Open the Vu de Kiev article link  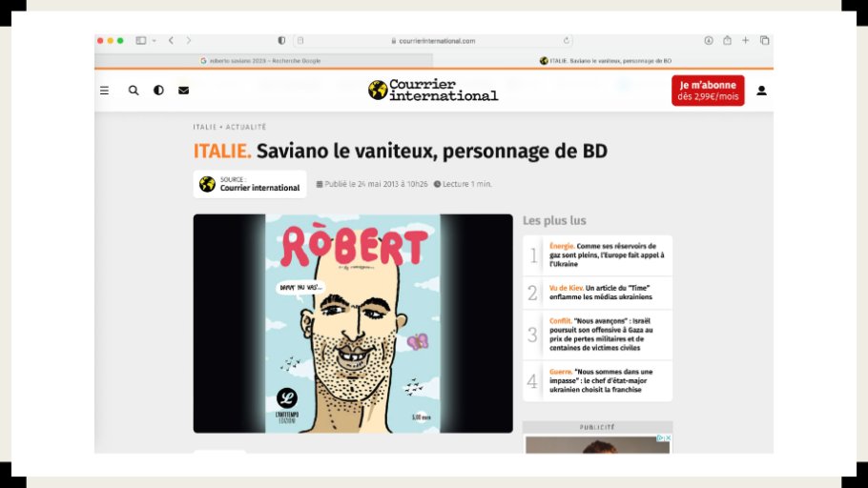pyautogui.click(x=601, y=293)
